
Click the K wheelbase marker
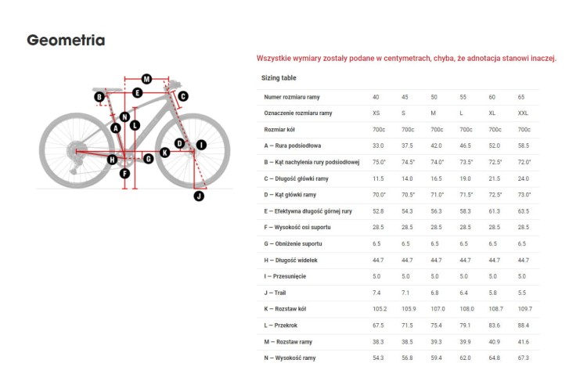[x=164, y=153]
